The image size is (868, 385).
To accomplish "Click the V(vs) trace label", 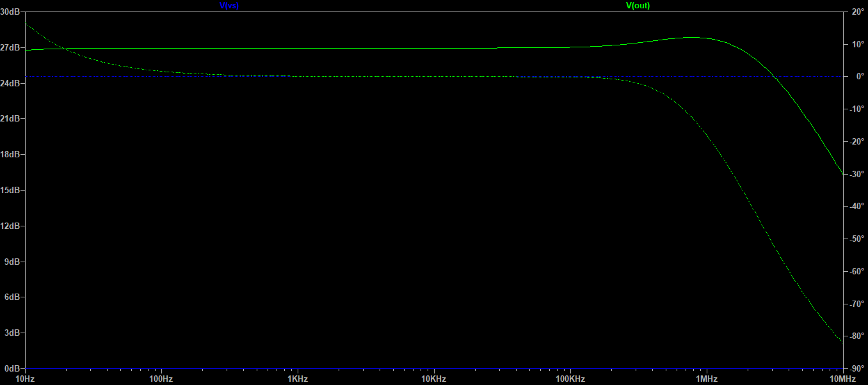I will (229, 5).
